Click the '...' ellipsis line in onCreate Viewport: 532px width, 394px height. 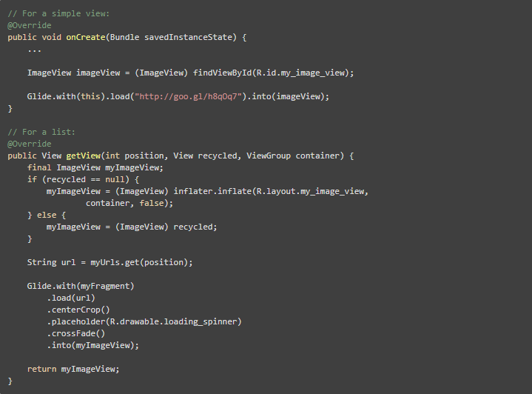tap(34, 50)
